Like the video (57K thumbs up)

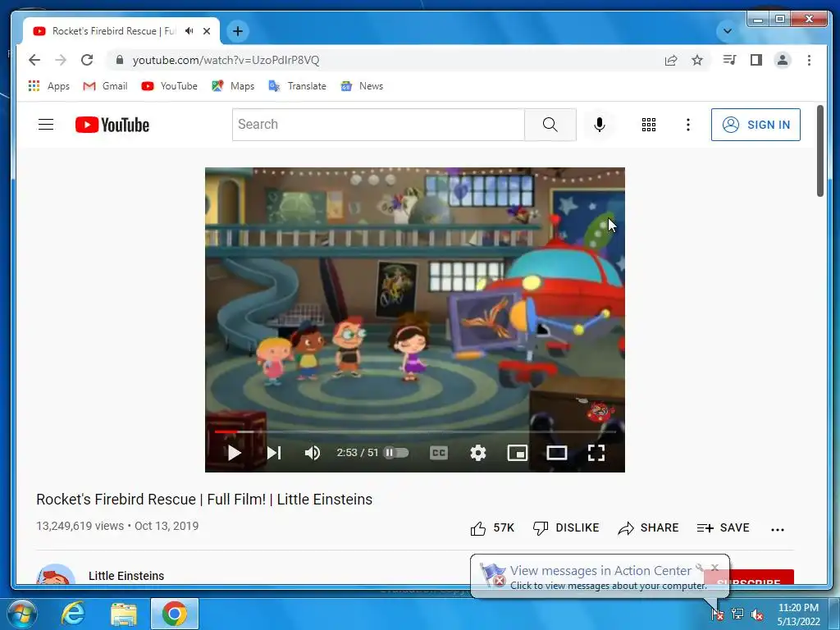492,528
